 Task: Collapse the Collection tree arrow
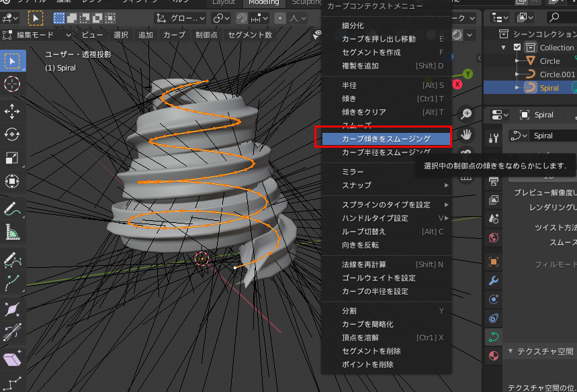point(503,48)
